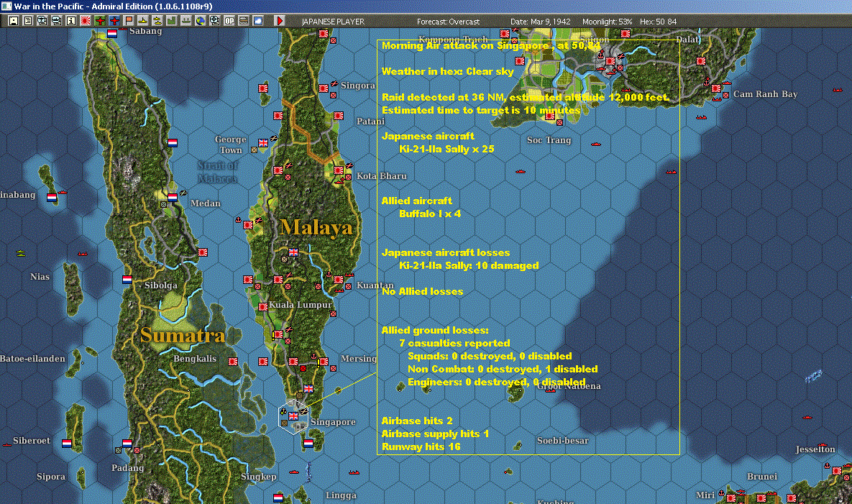Select the red plane on green toolbar icon
Viewport: 852px width, 504px height.
[100, 21]
